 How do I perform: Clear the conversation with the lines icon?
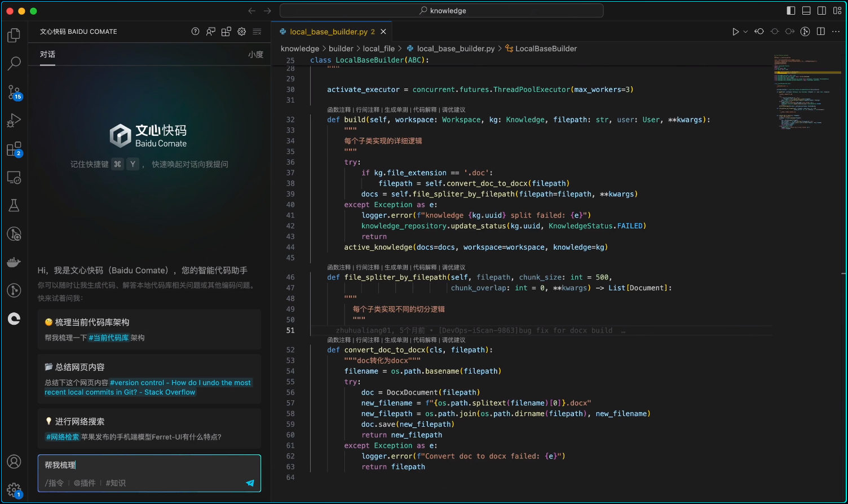pos(257,32)
